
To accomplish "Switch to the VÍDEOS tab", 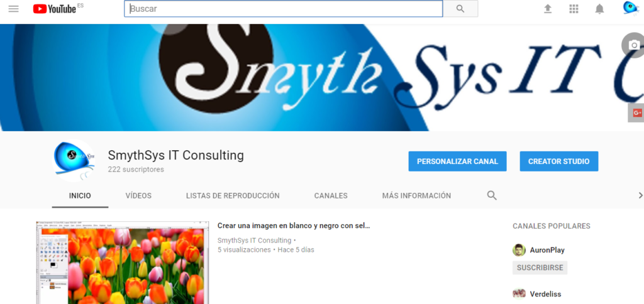I will [x=138, y=196].
